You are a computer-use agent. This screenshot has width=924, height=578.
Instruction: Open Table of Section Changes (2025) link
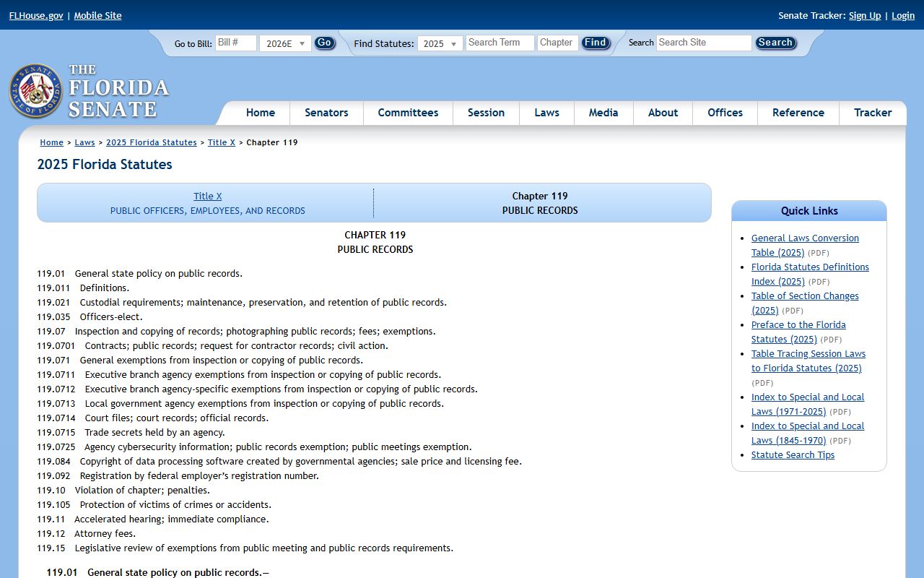tap(805, 303)
